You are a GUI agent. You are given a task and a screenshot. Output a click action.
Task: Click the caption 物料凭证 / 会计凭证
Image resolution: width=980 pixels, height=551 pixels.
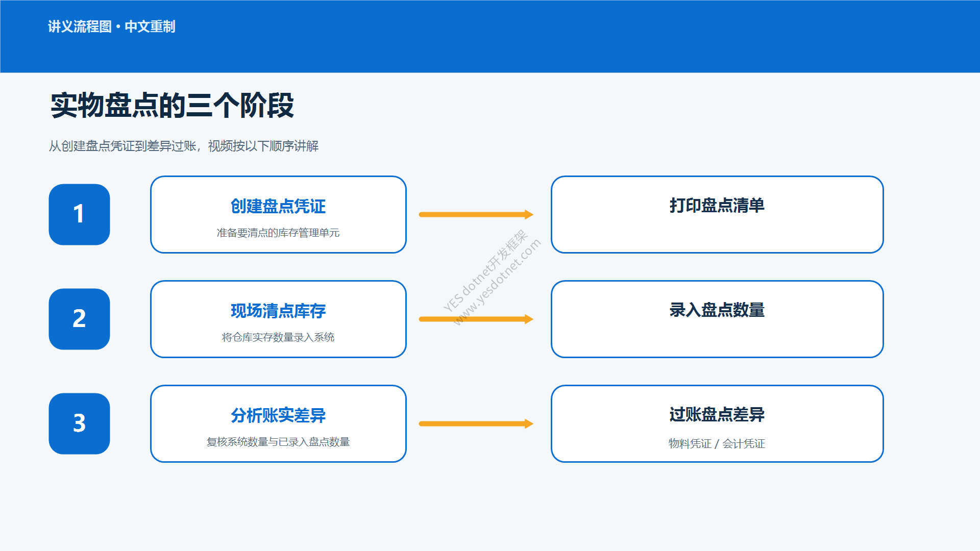[717, 443]
